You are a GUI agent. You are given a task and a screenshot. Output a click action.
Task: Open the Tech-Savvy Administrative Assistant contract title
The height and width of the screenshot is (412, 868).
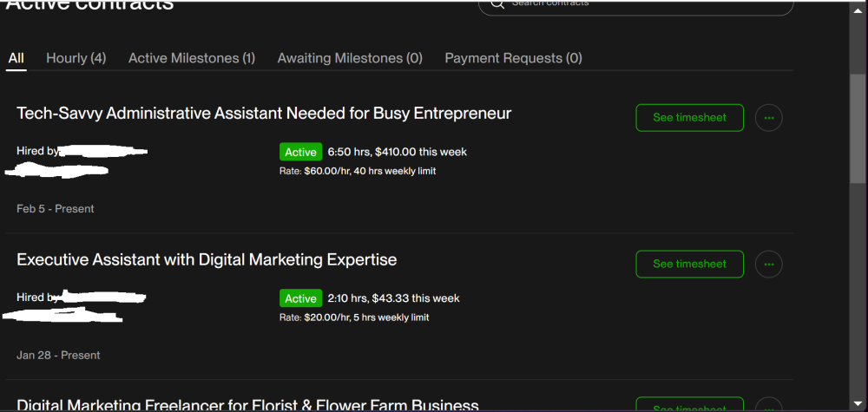tap(264, 114)
